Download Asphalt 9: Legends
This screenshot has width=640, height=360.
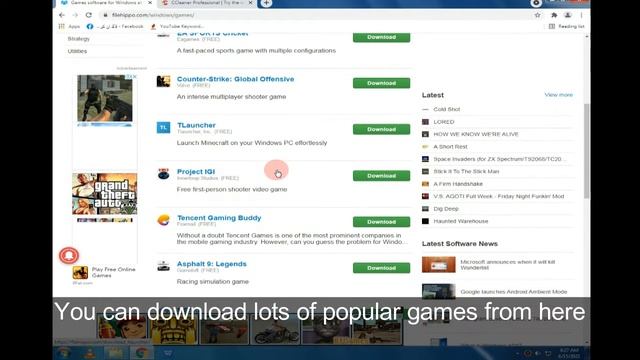click(381, 268)
